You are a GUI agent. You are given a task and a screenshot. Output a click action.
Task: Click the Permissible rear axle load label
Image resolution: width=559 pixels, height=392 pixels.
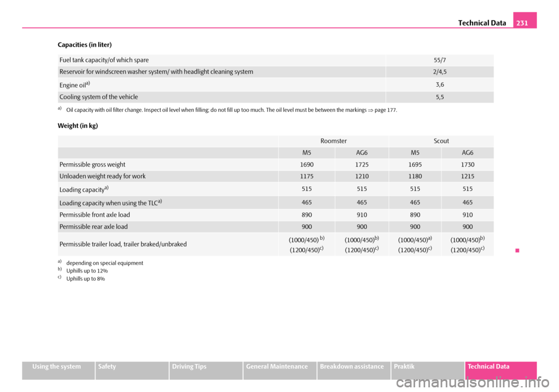click(94, 227)
